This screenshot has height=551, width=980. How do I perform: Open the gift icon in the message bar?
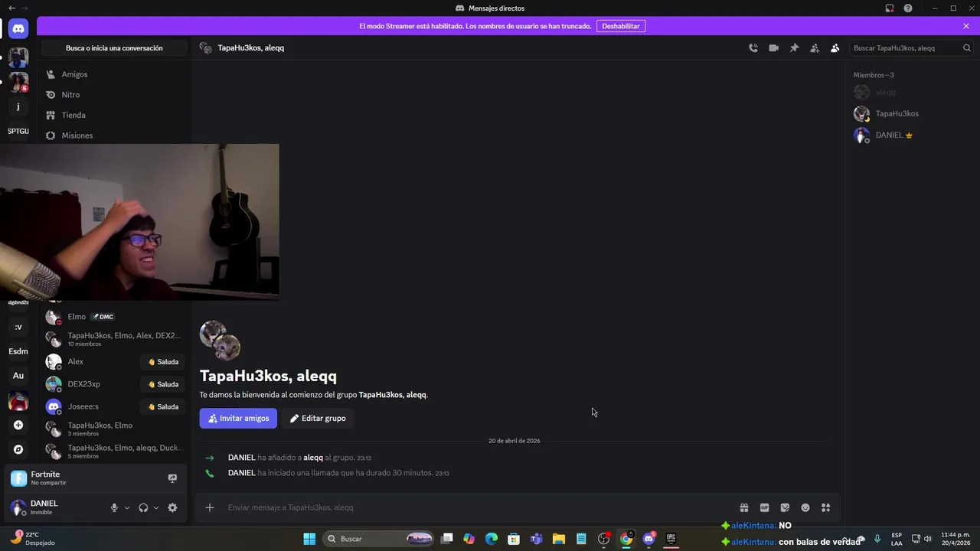point(743,507)
